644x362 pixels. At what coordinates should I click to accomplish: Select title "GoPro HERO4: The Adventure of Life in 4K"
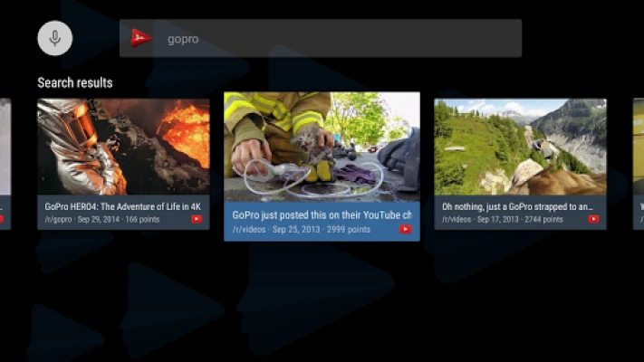(123, 206)
